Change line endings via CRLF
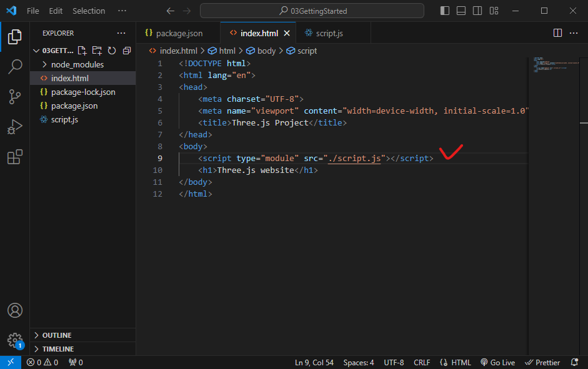 422,362
